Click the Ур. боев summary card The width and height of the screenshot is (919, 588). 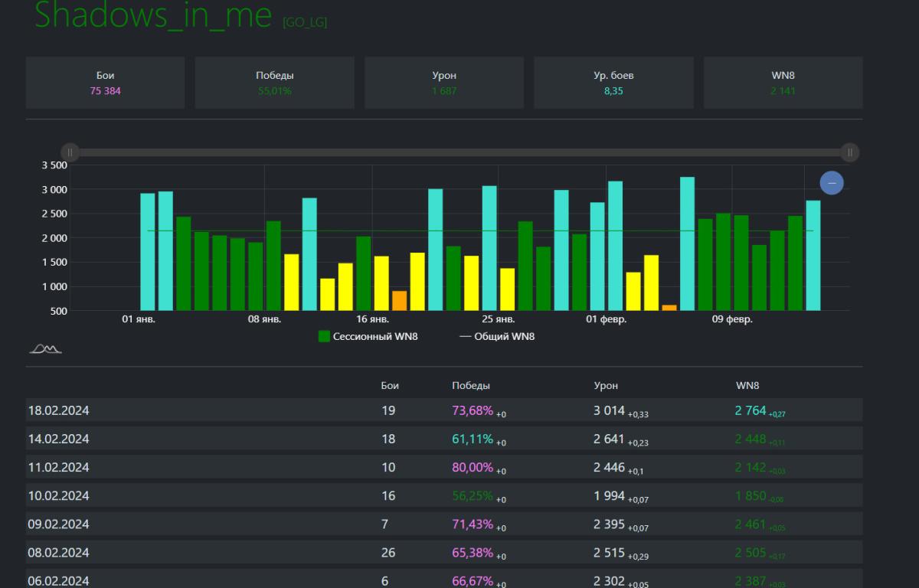click(613, 83)
